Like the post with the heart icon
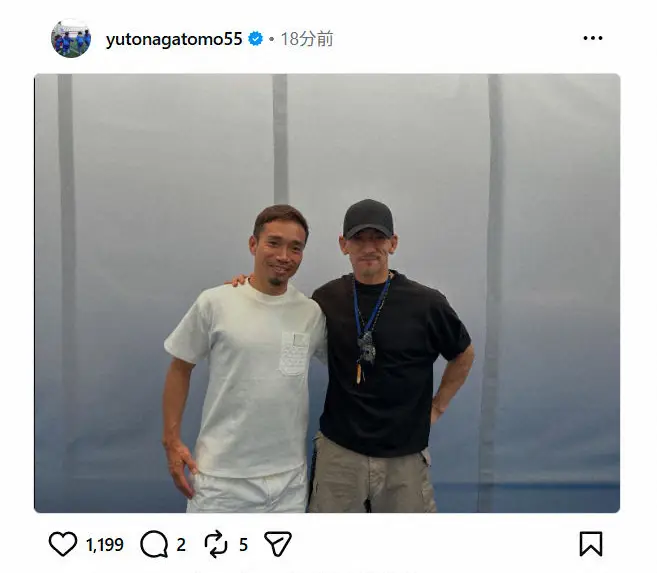The image size is (657, 573). click(x=63, y=544)
